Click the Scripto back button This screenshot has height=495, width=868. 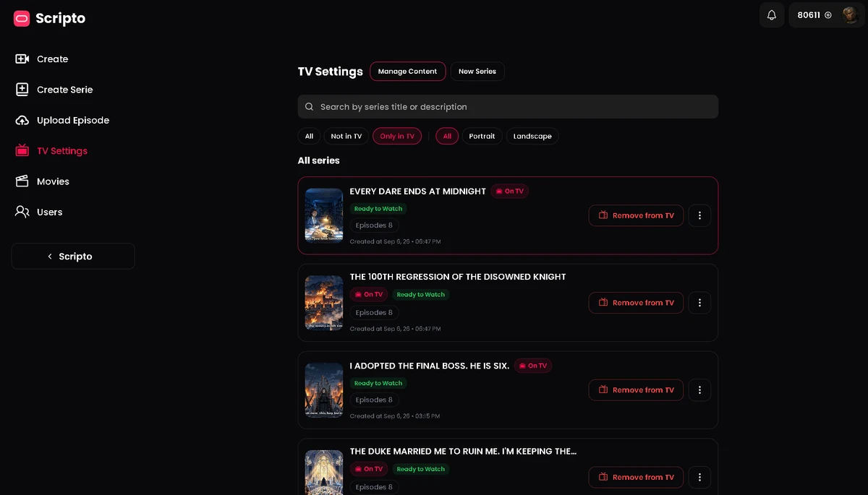click(x=73, y=257)
